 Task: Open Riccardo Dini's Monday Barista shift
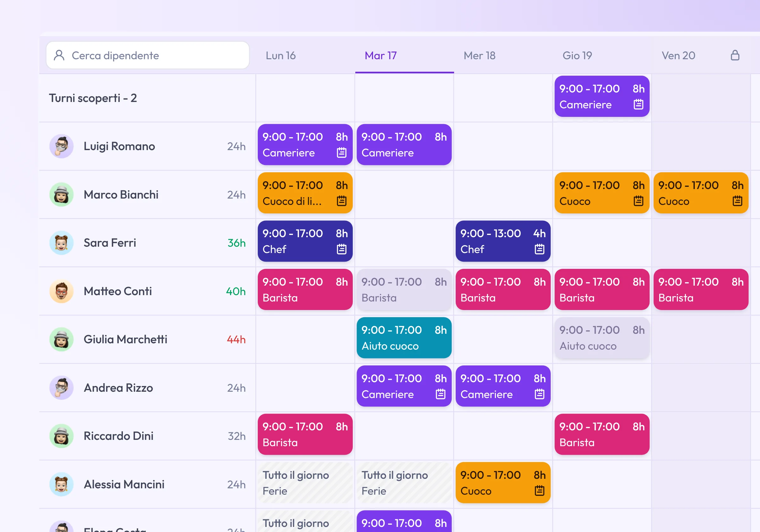point(305,435)
